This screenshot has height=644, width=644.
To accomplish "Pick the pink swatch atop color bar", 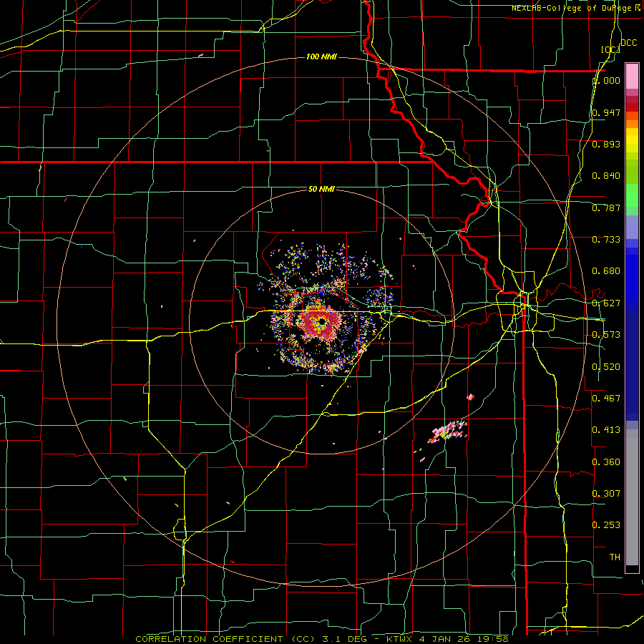I will tap(632, 76).
